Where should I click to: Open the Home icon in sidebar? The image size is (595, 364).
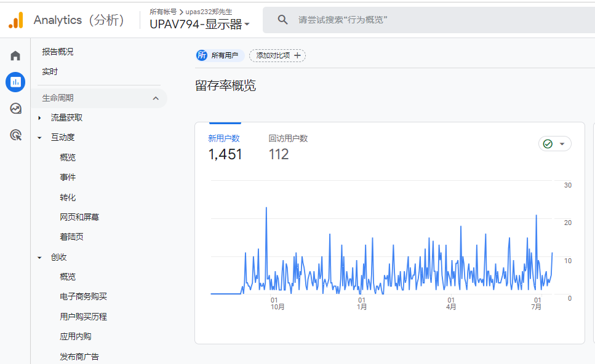point(15,56)
